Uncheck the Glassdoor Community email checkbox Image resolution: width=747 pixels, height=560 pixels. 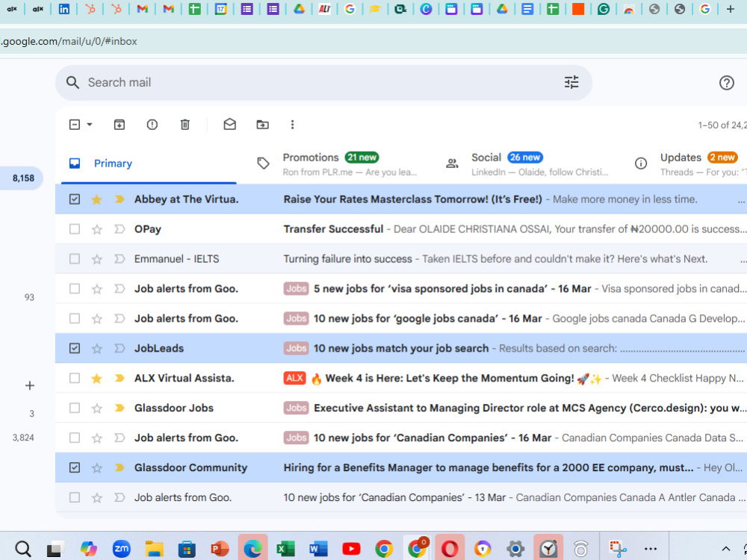coord(74,467)
